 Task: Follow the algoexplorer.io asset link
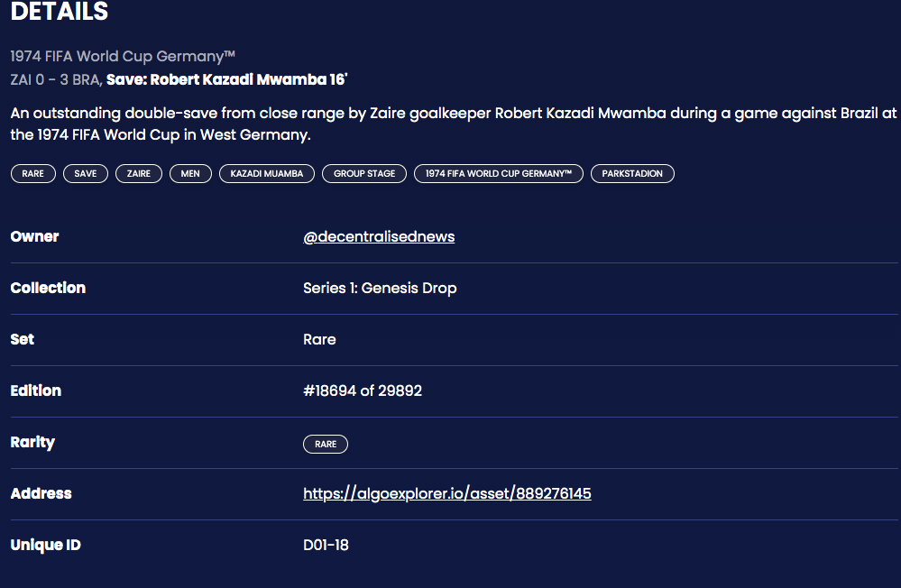pyautogui.click(x=447, y=493)
